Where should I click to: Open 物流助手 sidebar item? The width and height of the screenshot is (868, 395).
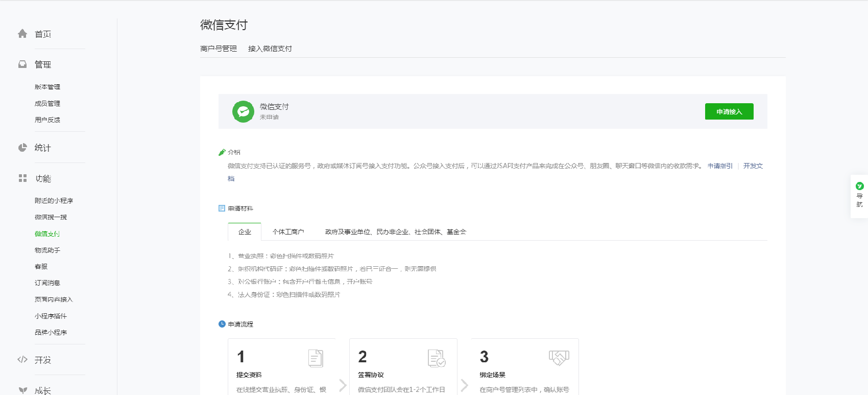47,250
